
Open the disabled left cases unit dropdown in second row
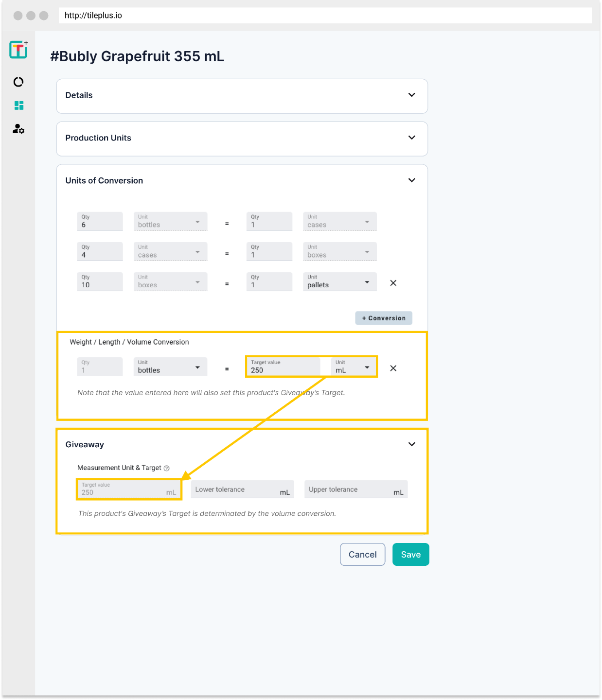171,251
